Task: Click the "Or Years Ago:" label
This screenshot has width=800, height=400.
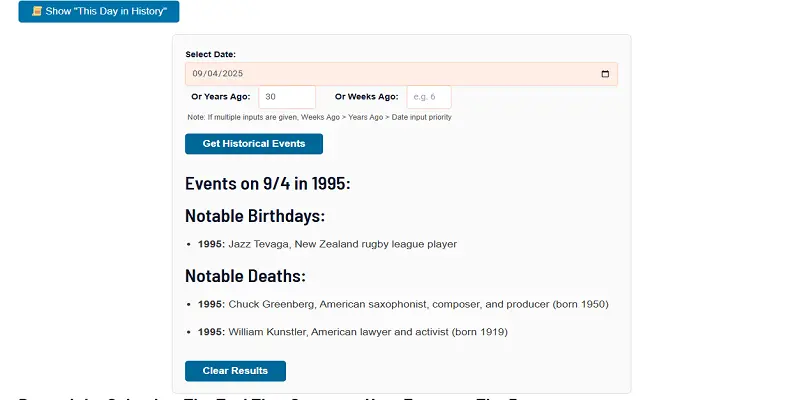Action: (221, 96)
